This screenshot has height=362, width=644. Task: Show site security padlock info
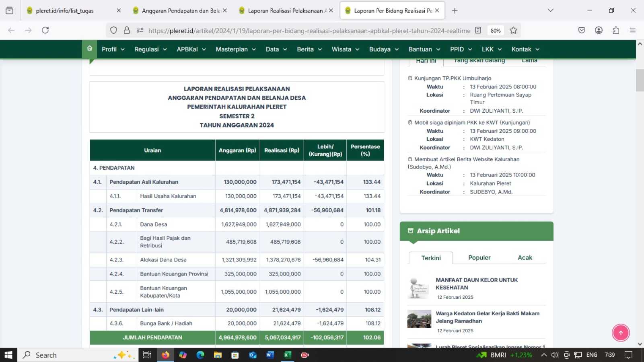click(127, 30)
